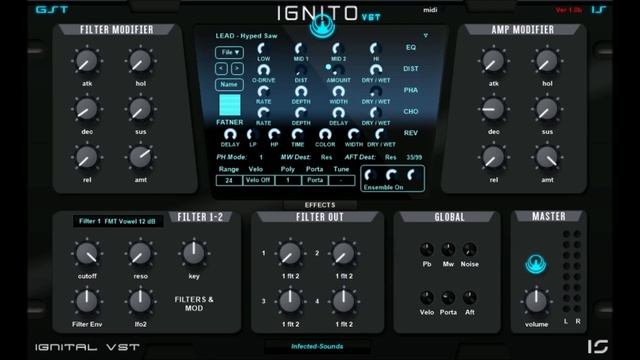The width and height of the screenshot is (640, 360).
Task: Click Filter Out knob 4
Action: click(x=344, y=302)
